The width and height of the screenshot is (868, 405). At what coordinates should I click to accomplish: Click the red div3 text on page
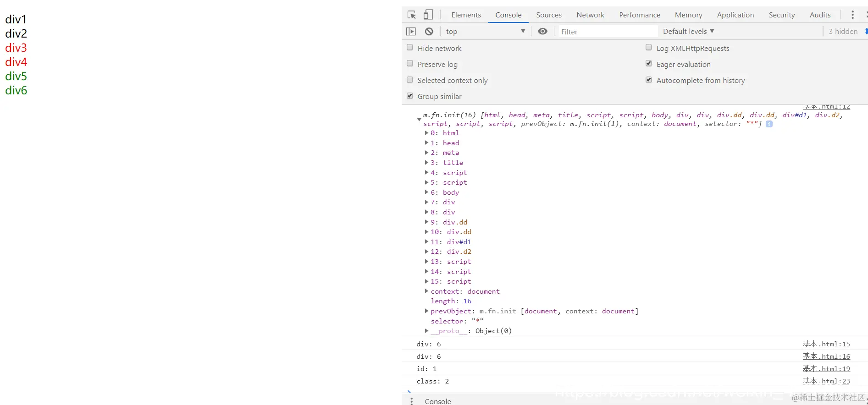coord(16,48)
